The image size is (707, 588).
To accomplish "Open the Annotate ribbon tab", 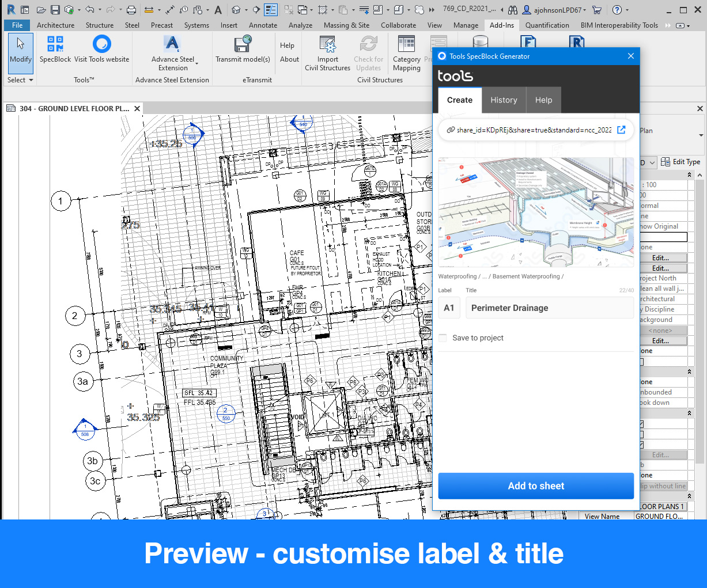I will point(263,25).
